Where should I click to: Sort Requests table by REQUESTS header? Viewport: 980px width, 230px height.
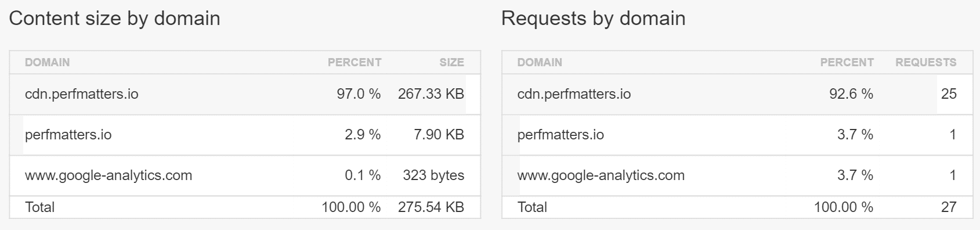925,62
